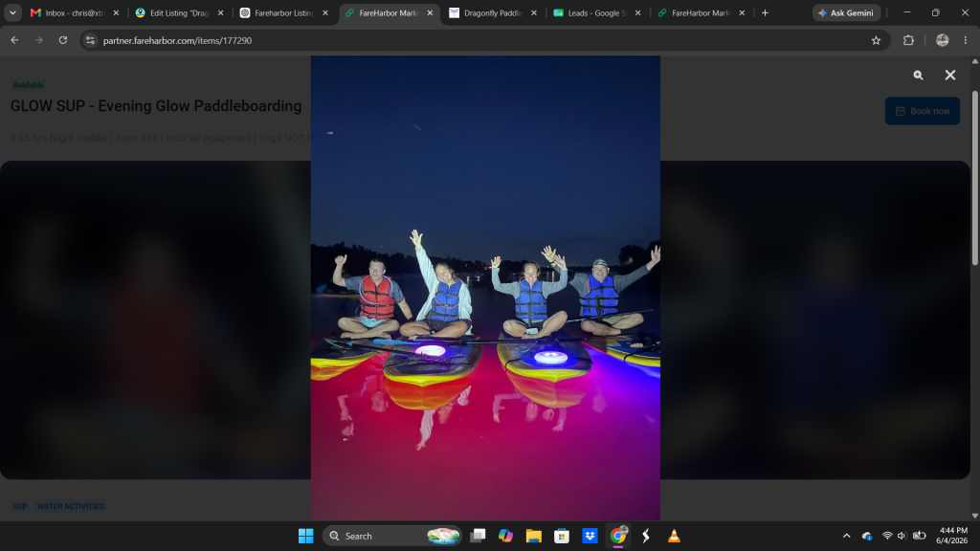Close the image lightbox with X icon

tap(950, 75)
